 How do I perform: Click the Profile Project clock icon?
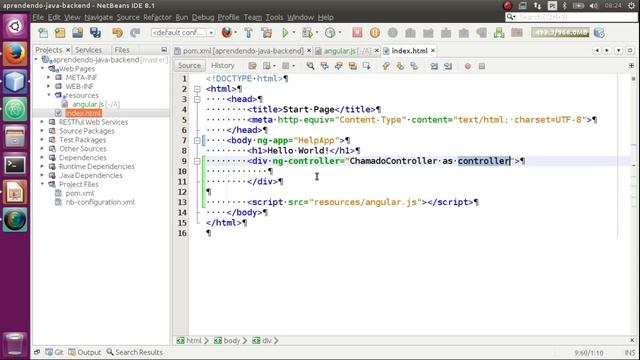click(330, 33)
